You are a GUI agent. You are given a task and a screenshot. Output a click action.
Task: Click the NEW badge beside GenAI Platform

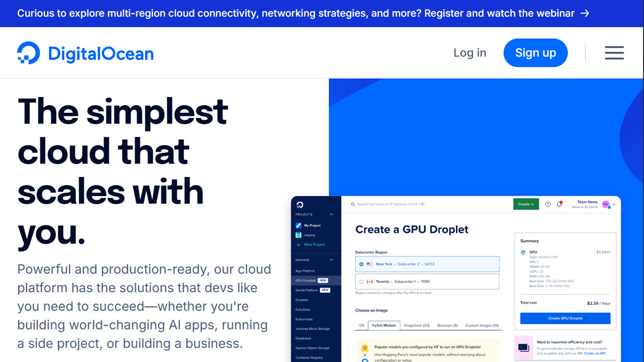[325, 290]
